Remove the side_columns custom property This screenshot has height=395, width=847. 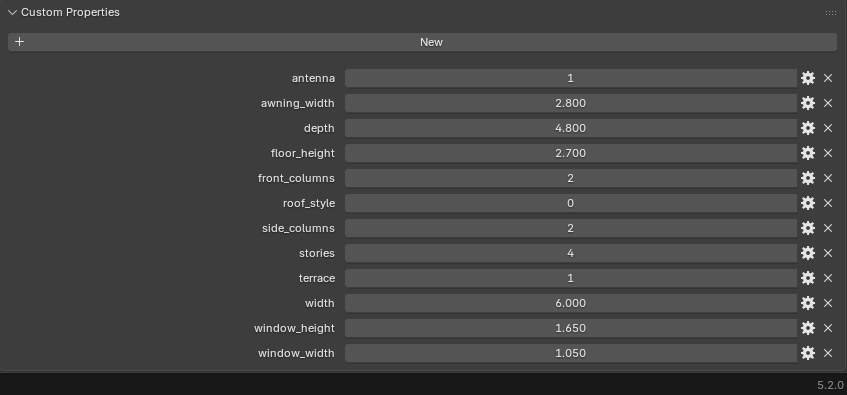coord(828,228)
